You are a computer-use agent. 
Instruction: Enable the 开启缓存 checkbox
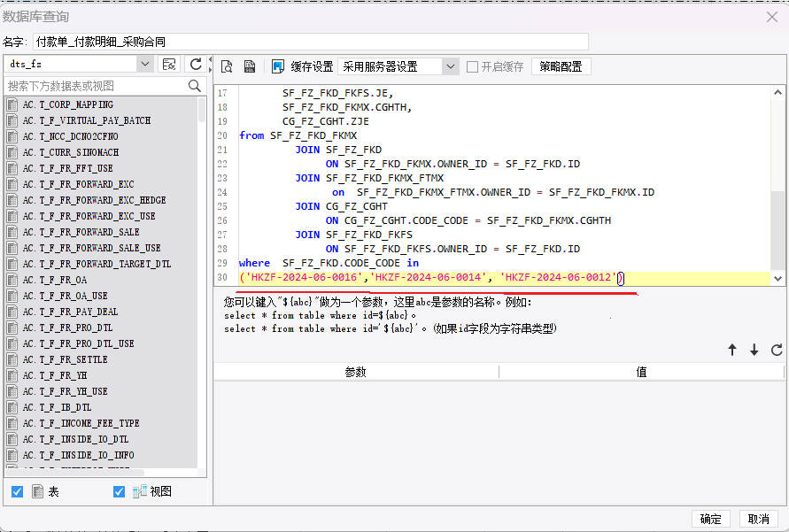click(x=472, y=67)
